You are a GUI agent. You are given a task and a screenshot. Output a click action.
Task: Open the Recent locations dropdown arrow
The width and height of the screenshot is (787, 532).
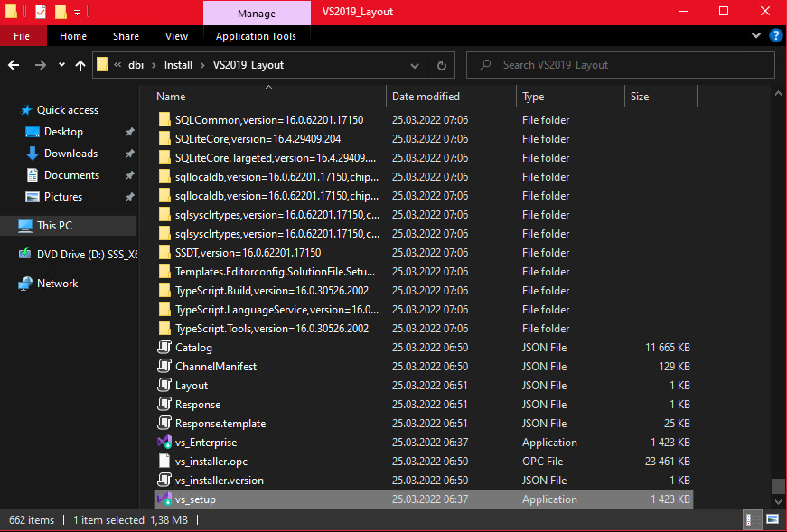point(61,65)
